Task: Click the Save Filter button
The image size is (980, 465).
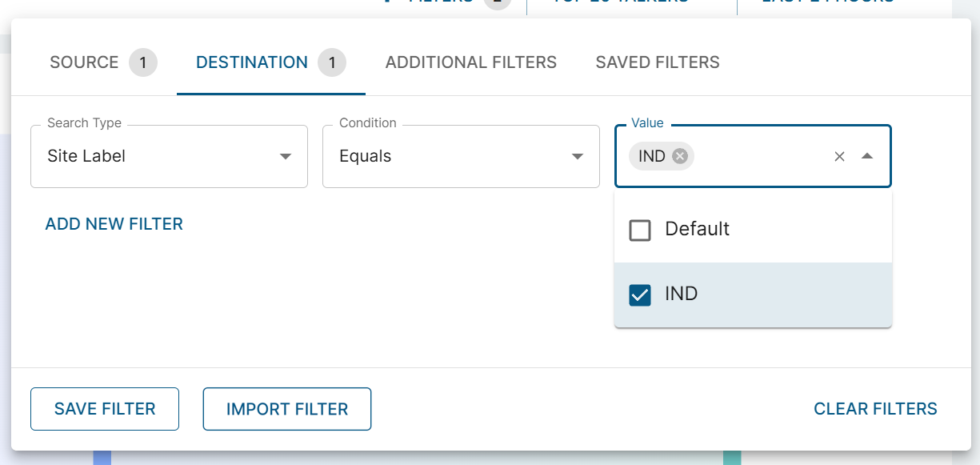Action: 105,409
